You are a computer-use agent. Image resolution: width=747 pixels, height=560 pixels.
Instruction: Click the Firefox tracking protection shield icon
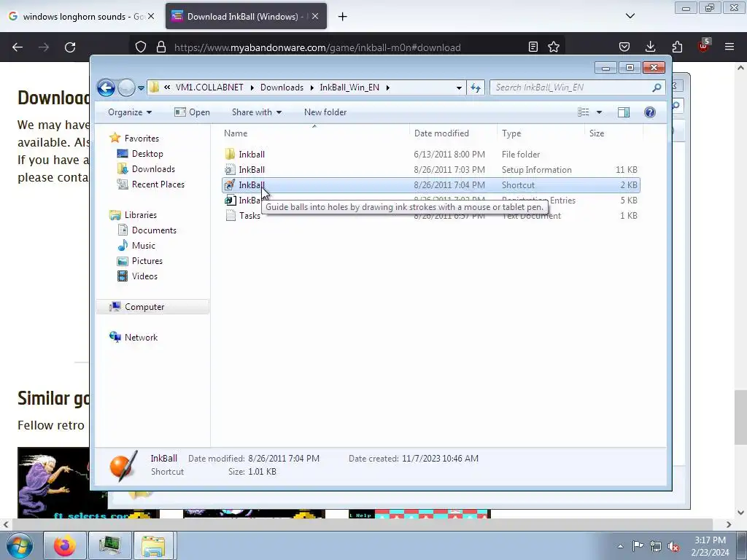pyautogui.click(x=141, y=47)
